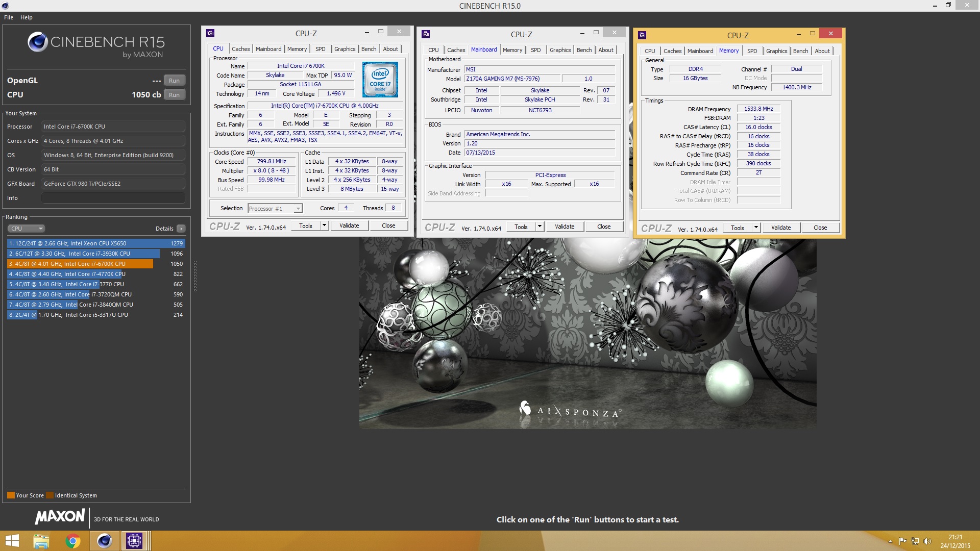
Task: Click the GFX Board field
Action: pos(113,184)
